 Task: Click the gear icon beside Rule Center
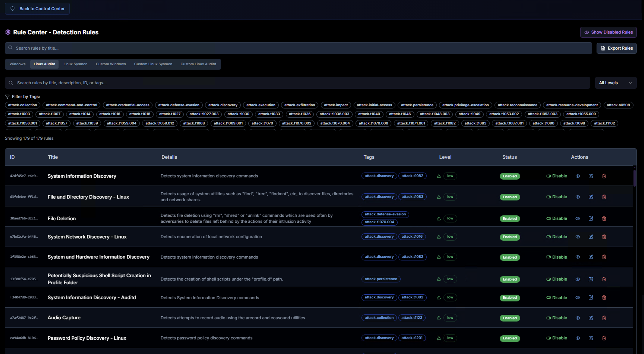click(8, 32)
